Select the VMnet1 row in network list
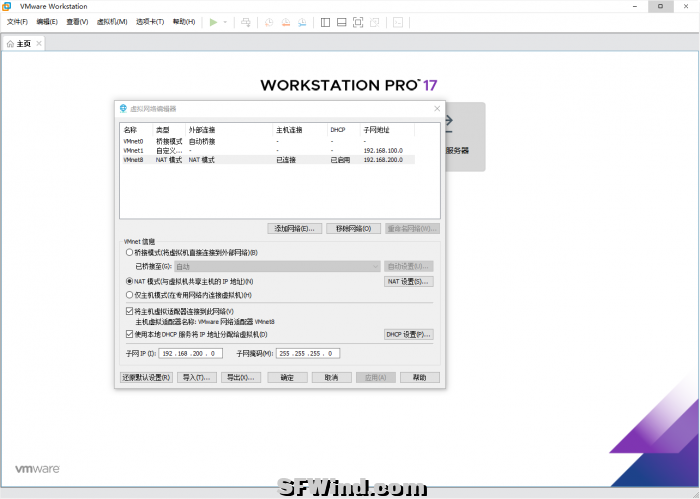The image size is (700, 499). pos(268,150)
